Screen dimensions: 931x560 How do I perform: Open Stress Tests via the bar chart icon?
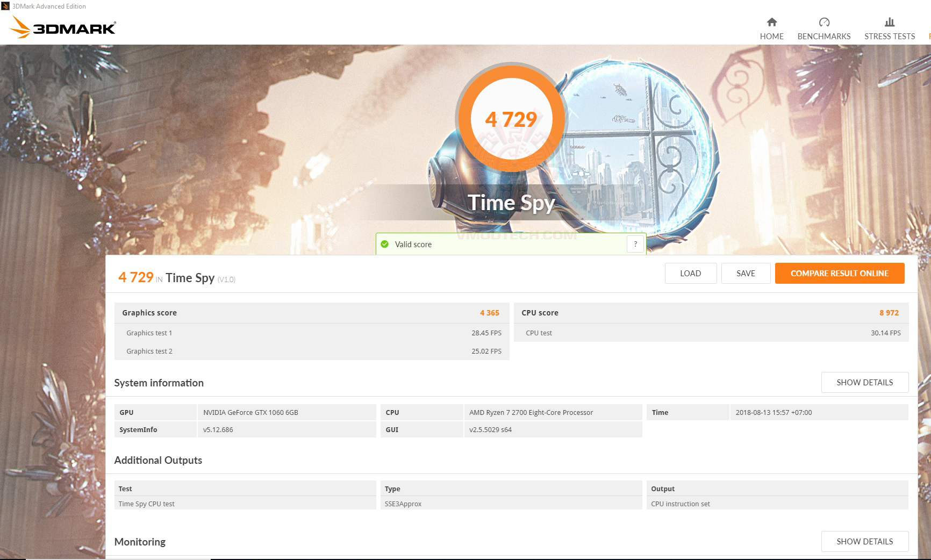(x=889, y=22)
